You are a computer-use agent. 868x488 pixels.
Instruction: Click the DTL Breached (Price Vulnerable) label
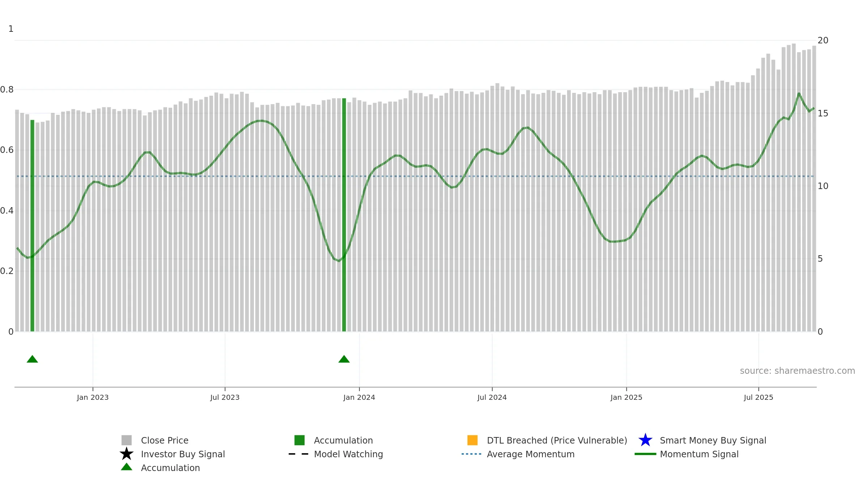coord(557,440)
